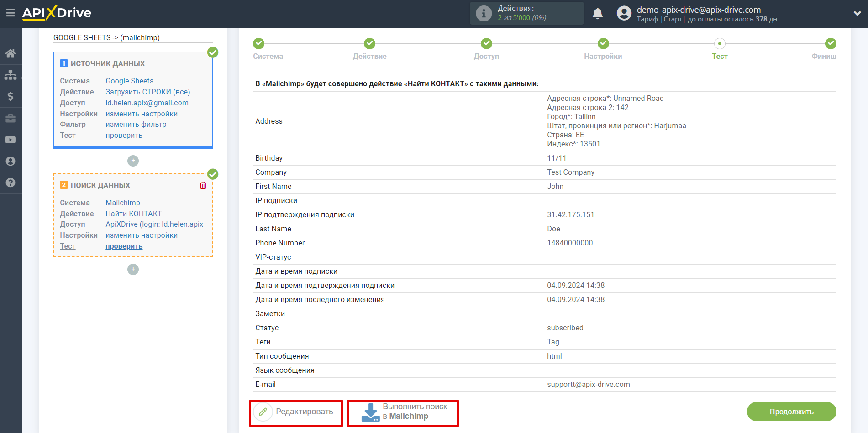Click the actions info icon
The image size is (868, 433).
coord(484,13)
